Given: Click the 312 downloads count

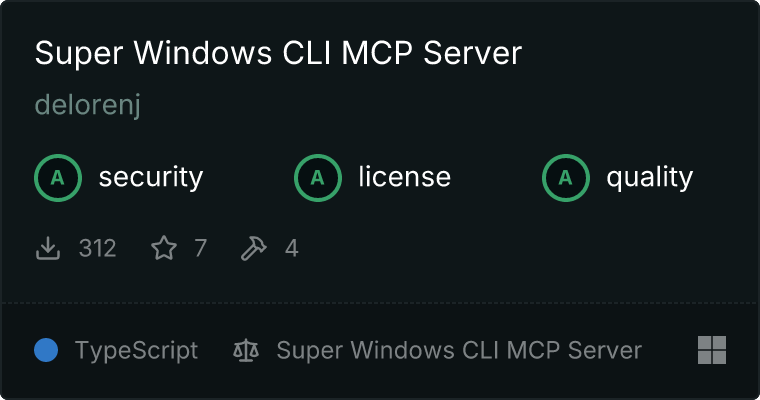Looking at the screenshot, I should coord(97,248).
